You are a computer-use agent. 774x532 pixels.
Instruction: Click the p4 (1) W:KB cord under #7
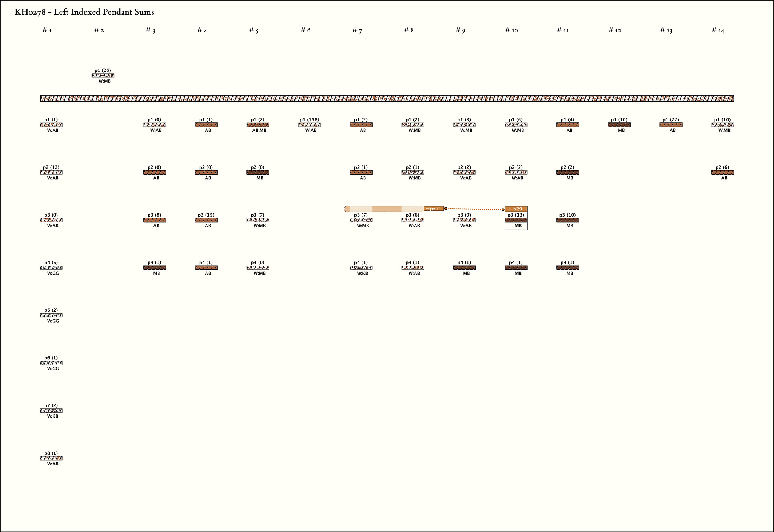361,268
